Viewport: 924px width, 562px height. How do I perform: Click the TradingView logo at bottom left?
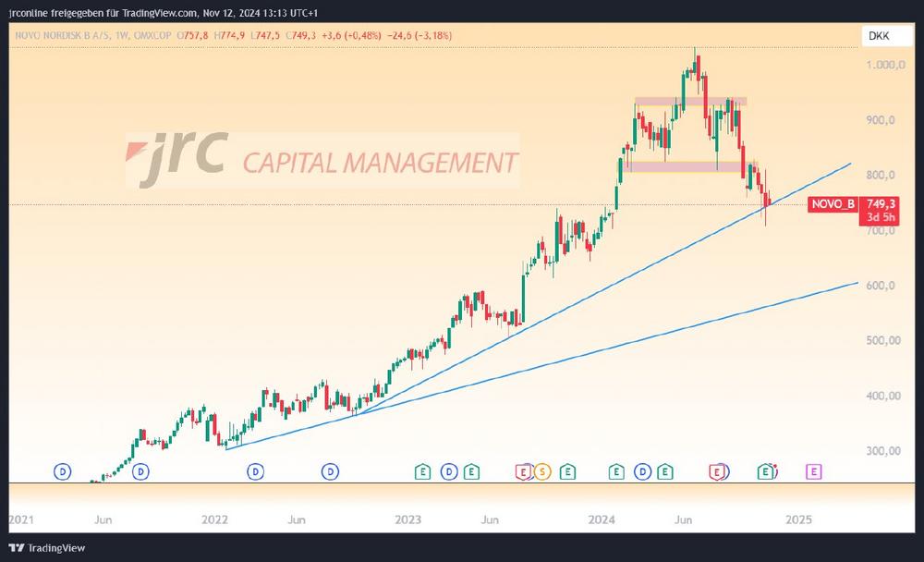pos(47,548)
